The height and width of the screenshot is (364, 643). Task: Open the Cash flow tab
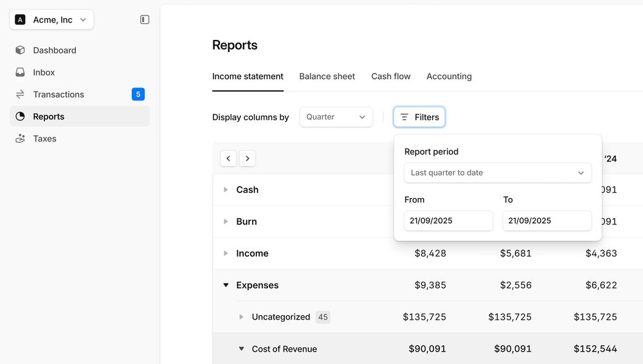point(391,77)
